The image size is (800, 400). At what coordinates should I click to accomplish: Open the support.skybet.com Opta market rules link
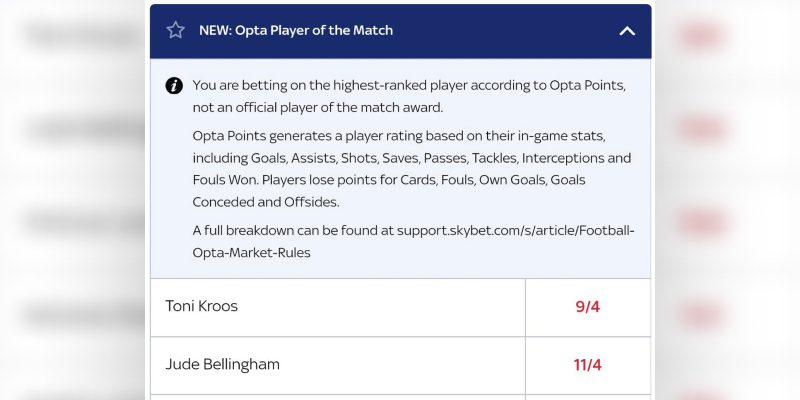coord(515,231)
